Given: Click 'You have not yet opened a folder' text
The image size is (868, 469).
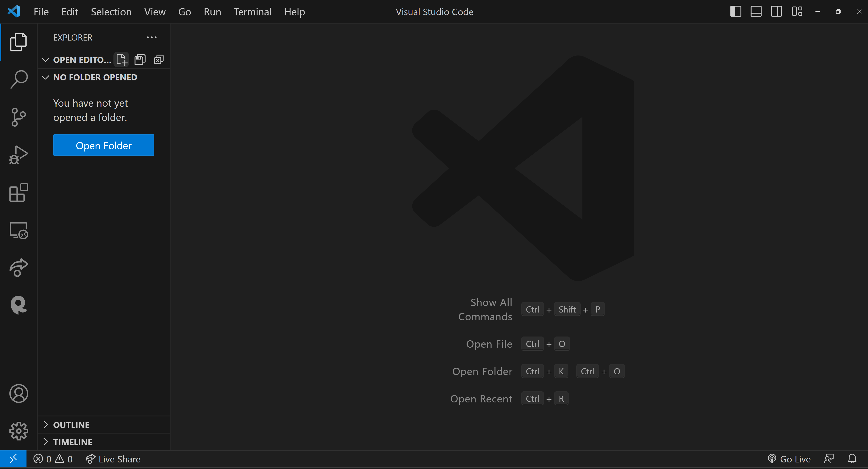Looking at the screenshot, I should pyautogui.click(x=91, y=110).
